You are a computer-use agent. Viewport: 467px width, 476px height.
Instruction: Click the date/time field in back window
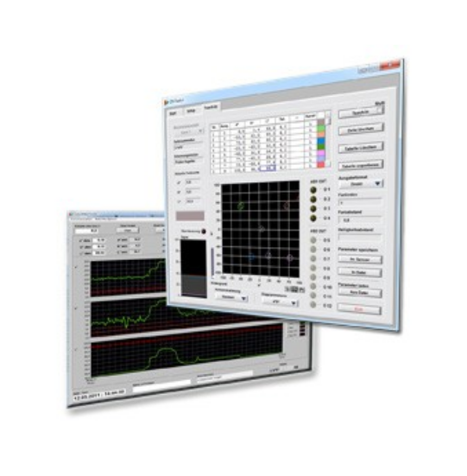pyautogui.click(x=99, y=396)
